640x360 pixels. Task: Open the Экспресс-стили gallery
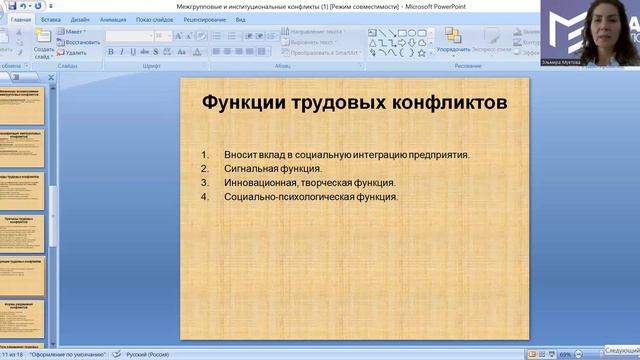click(x=492, y=42)
